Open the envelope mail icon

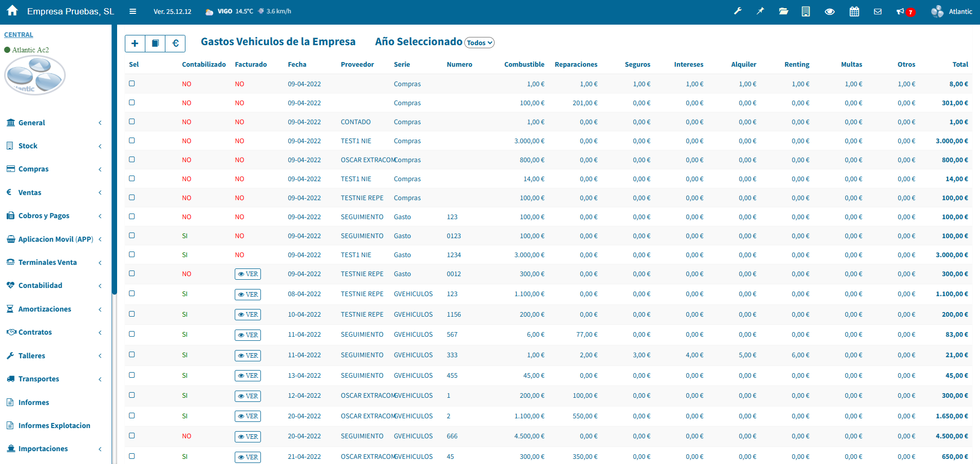click(877, 11)
